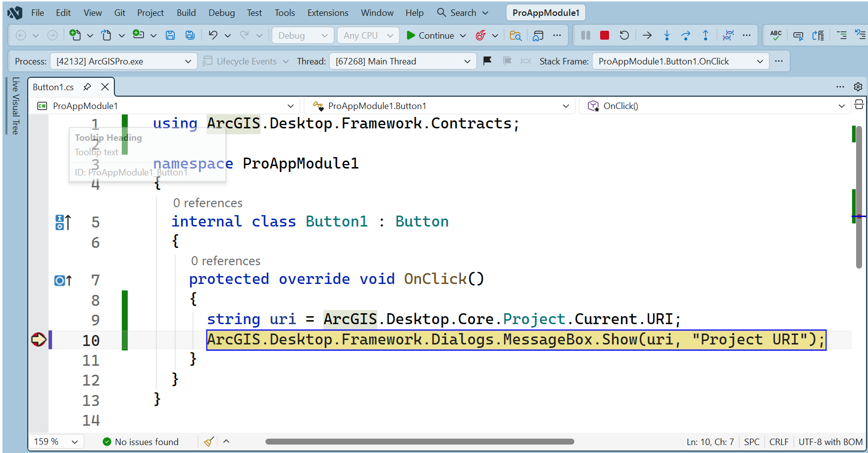Step Over the current line
Image resolution: width=868 pixels, height=453 pixels.
[686, 35]
